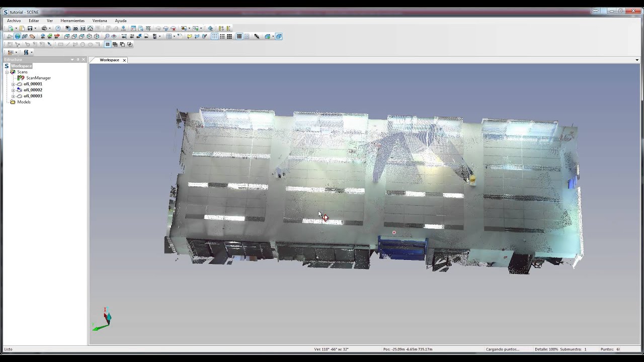Open the Archivo menu
This screenshot has width=644, height=362.
[14, 21]
